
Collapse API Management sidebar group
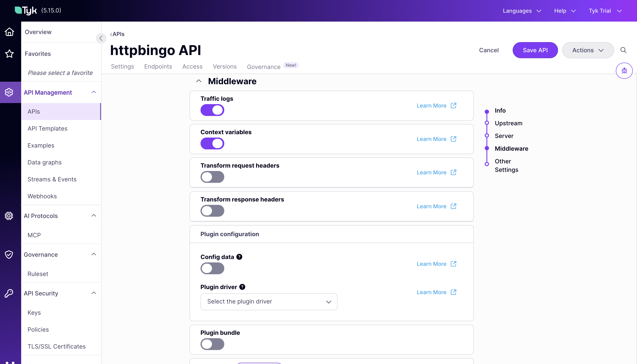point(94,92)
